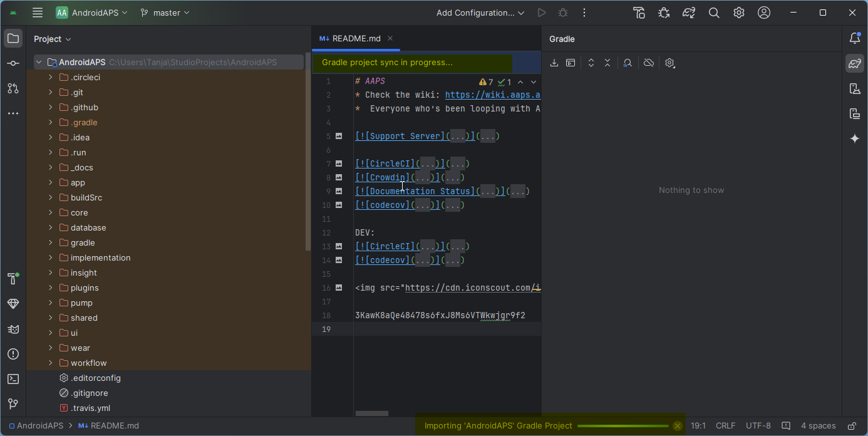Click the Debug bug button
This screenshot has width=868, height=436.
[x=563, y=13]
